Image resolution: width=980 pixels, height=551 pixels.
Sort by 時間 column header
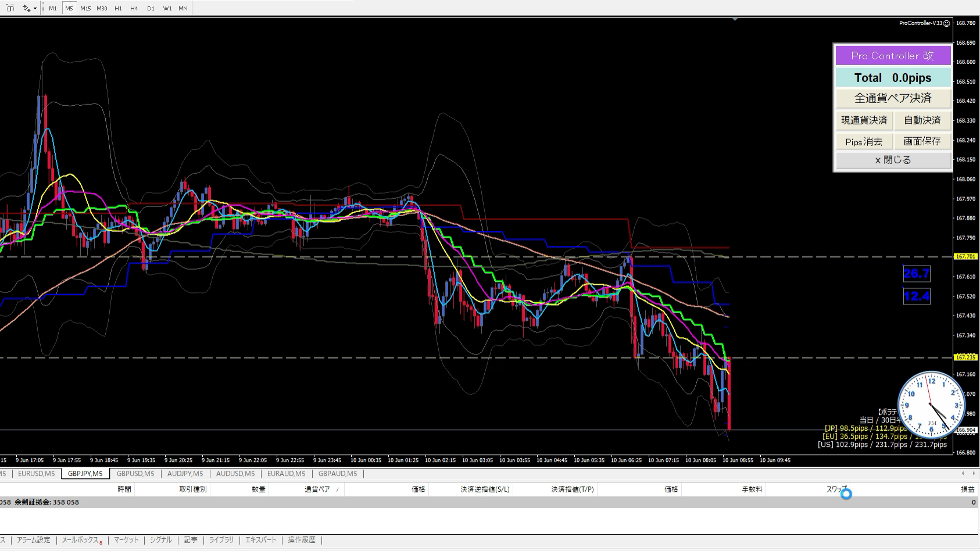coord(124,489)
